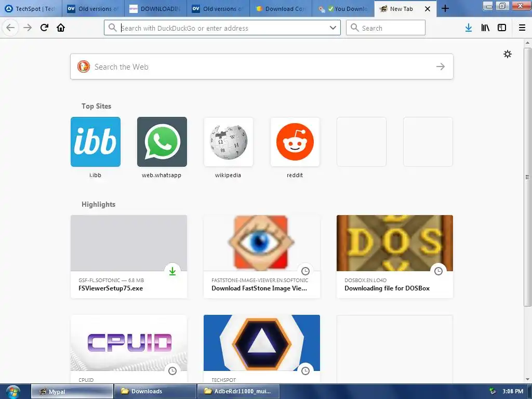The width and height of the screenshot is (532, 399).
Task: Open the Library bookshelf icon
Action: tap(485, 28)
